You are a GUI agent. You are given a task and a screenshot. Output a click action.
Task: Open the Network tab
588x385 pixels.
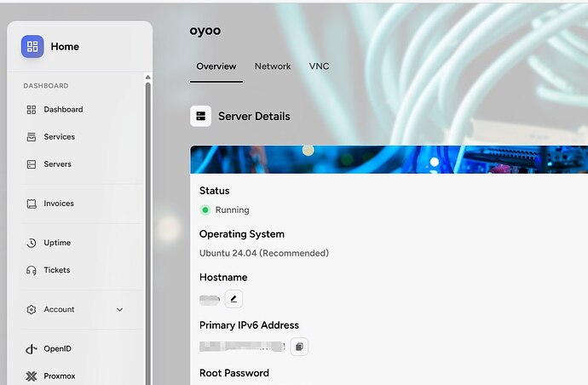pyautogui.click(x=273, y=66)
